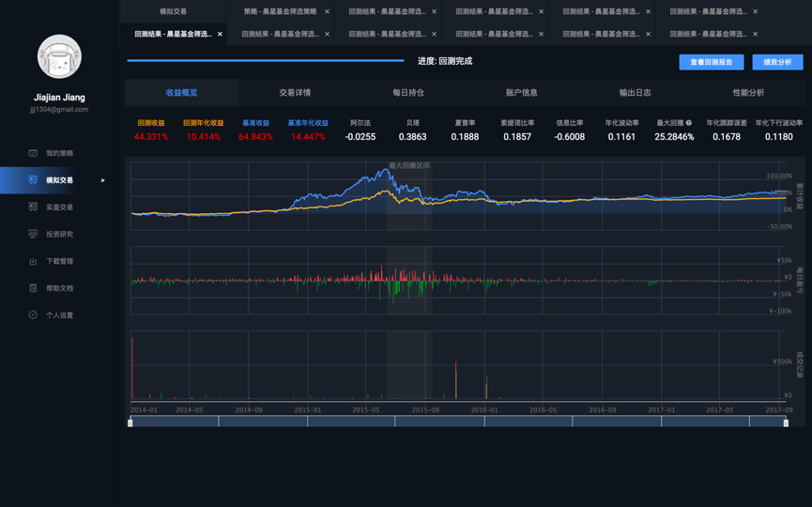This screenshot has height=507, width=812.
Task: Click help icon beside 最大回撤
Action: tap(689, 123)
